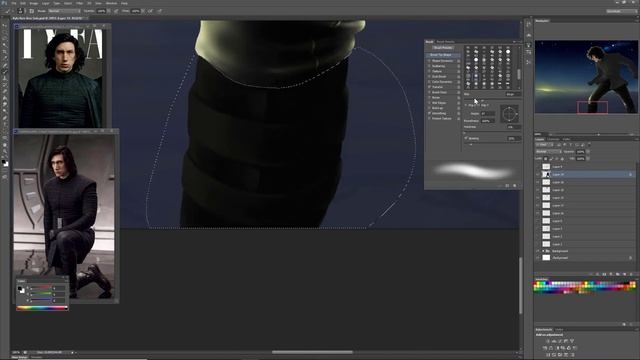This screenshot has width=640, height=360.
Task: Select the Gradient tool
Action: (x=5, y=98)
